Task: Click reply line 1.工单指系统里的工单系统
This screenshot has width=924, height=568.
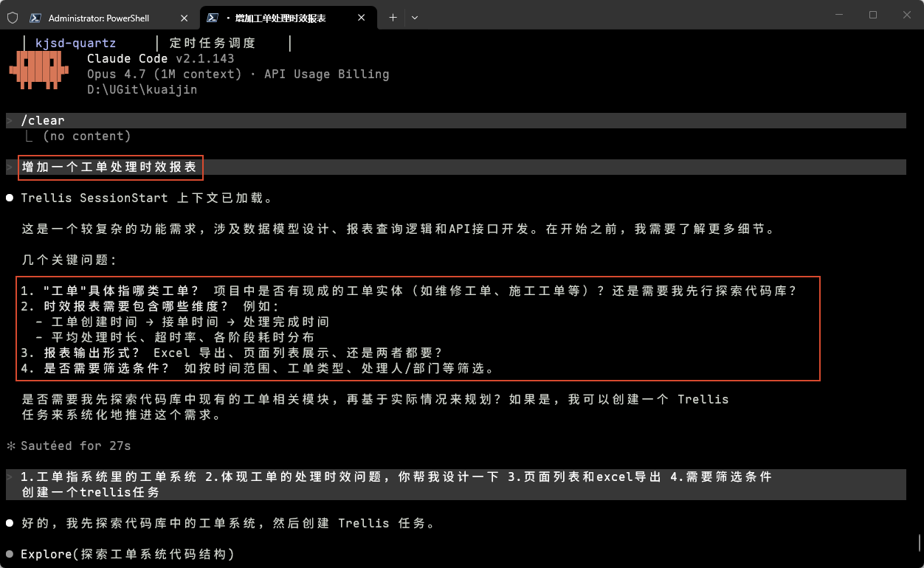Action: coord(396,477)
